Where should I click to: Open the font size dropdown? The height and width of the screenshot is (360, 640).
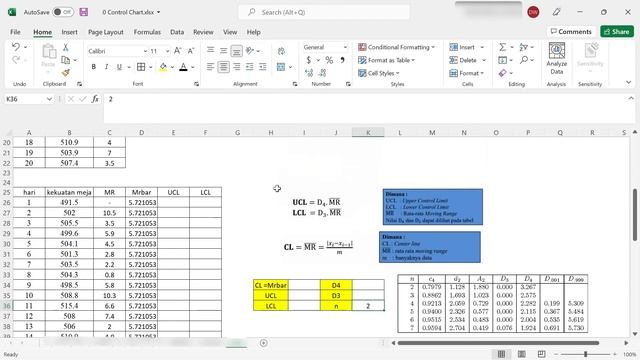coord(167,51)
